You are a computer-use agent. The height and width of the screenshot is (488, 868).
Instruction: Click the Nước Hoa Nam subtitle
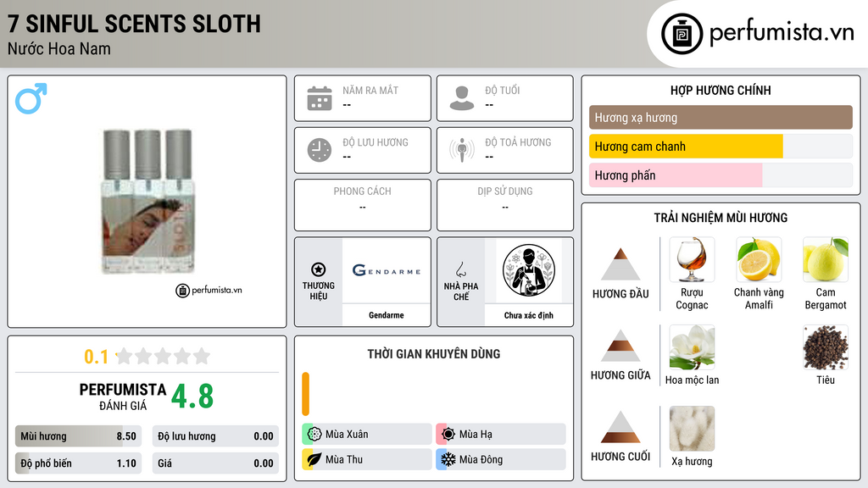(59, 48)
